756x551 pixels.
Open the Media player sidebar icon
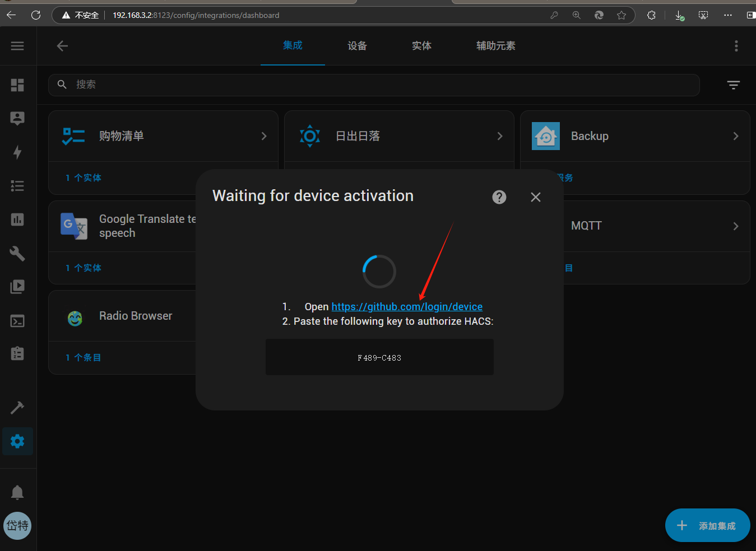[17, 287]
